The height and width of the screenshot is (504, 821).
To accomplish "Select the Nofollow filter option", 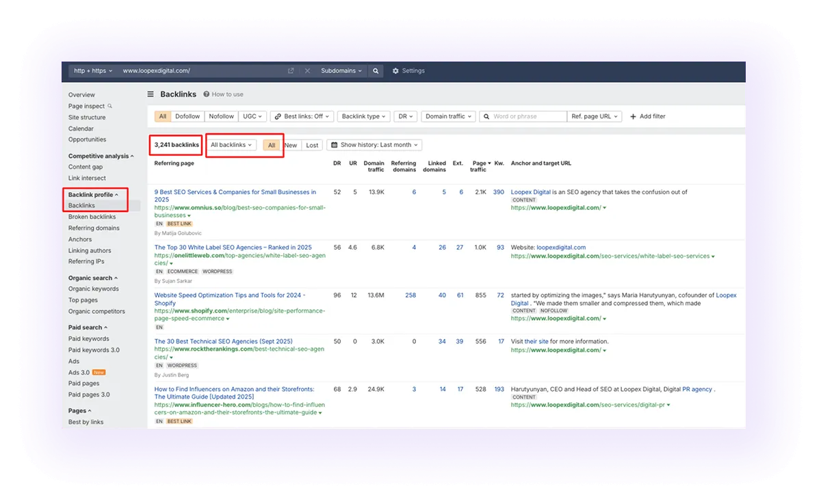I will click(x=221, y=116).
